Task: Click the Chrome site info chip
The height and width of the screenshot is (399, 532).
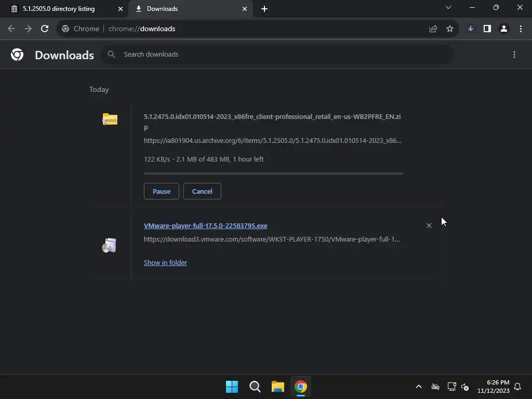Action: click(81, 29)
